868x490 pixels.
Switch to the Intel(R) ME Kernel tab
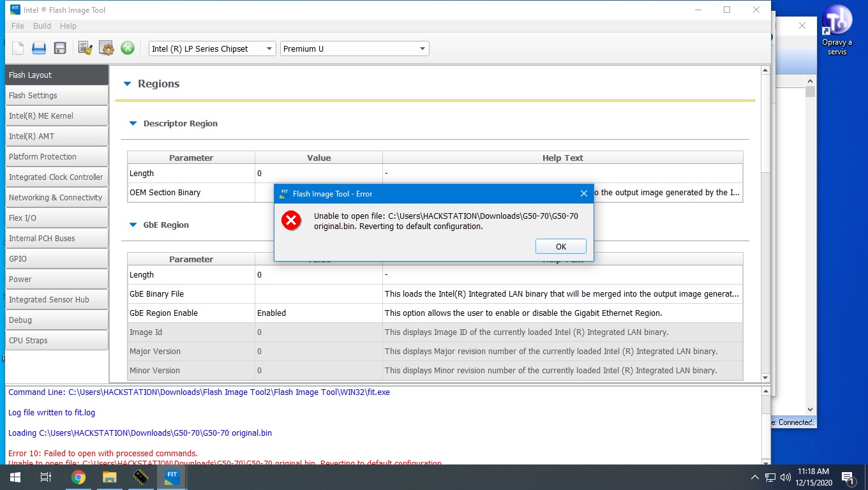click(x=56, y=116)
